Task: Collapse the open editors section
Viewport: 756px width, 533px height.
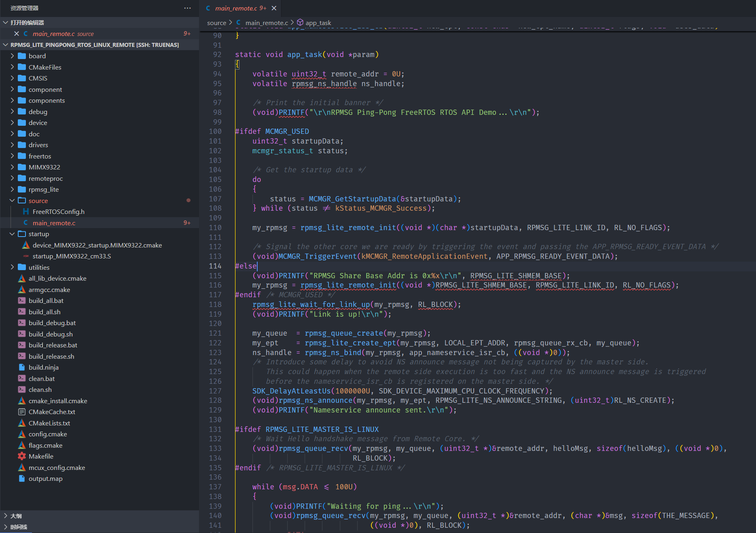Action: click(5, 23)
